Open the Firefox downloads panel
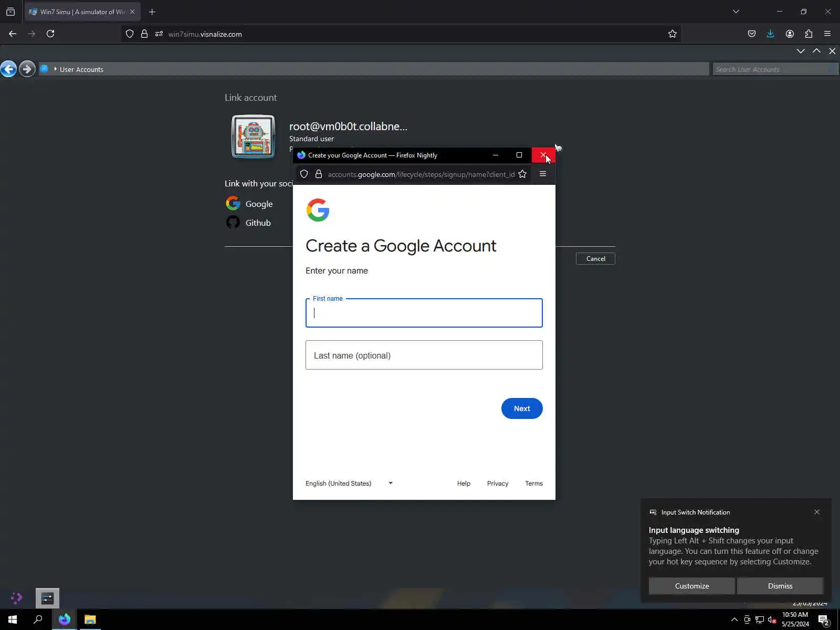Image resolution: width=840 pixels, height=630 pixels. coord(771,34)
